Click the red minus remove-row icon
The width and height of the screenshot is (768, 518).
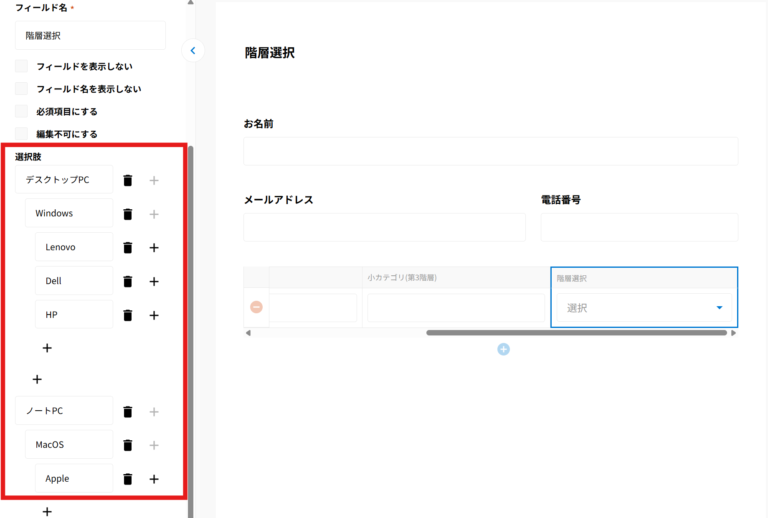pos(256,307)
